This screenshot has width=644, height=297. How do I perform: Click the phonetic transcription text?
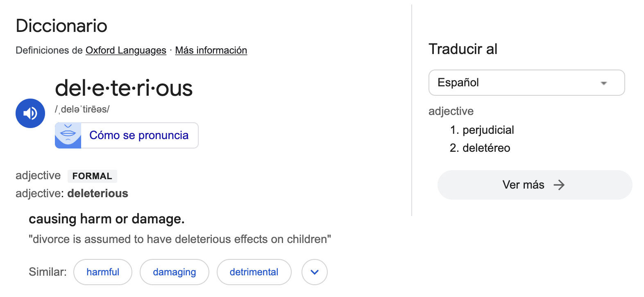tap(82, 109)
